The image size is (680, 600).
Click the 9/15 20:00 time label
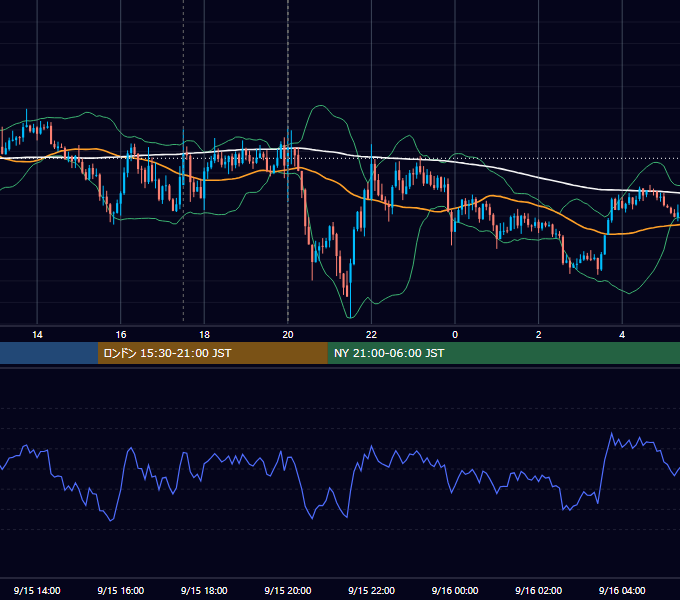[x=288, y=590]
